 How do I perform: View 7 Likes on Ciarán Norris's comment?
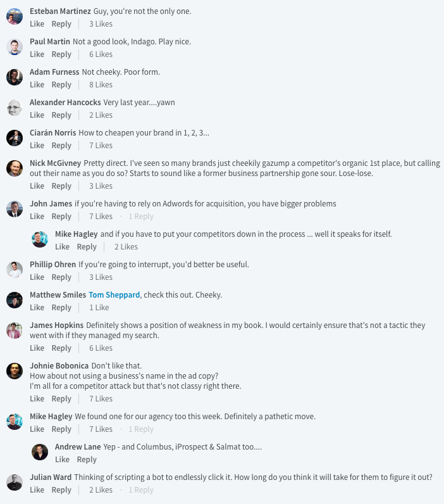tap(101, 146)
